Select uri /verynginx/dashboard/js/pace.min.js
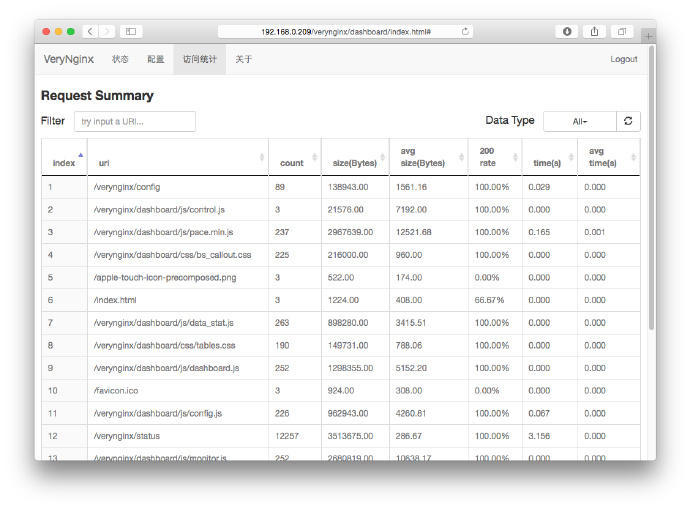690x509 pixels. [163, 232]
